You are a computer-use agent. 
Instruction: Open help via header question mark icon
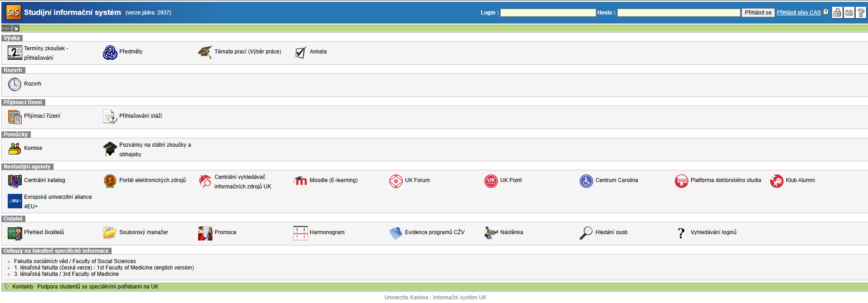[x=861, y=13]
